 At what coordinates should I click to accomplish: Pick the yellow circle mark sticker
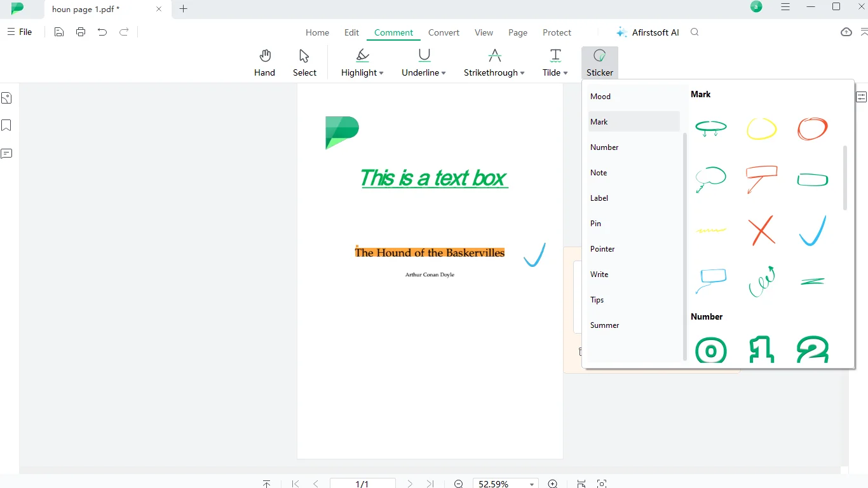(x=761, y=128)
